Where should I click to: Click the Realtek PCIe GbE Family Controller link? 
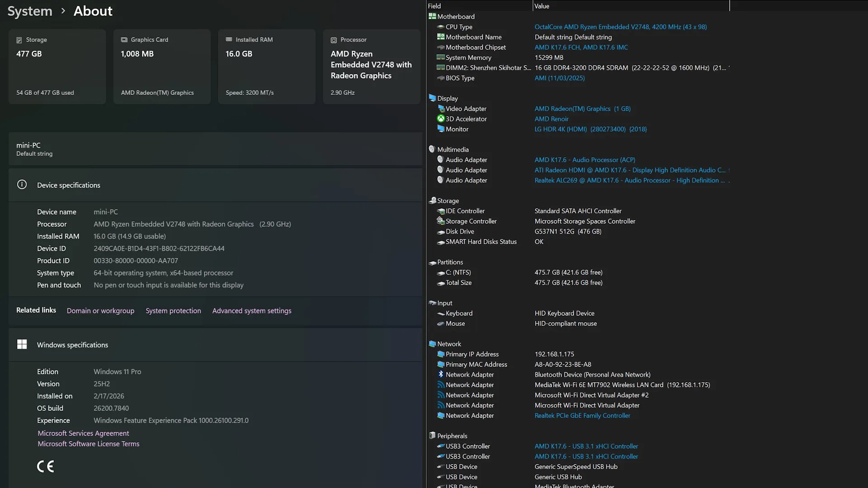pos(582,416)
